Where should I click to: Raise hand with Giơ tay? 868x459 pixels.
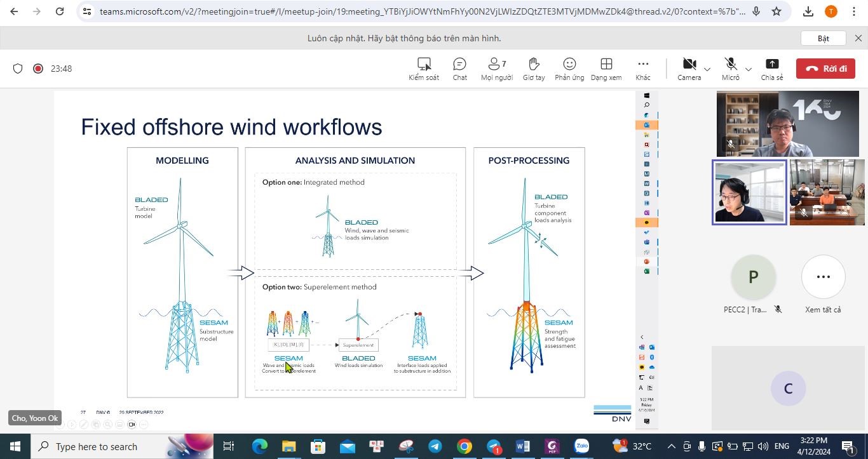tap(534, 69)
